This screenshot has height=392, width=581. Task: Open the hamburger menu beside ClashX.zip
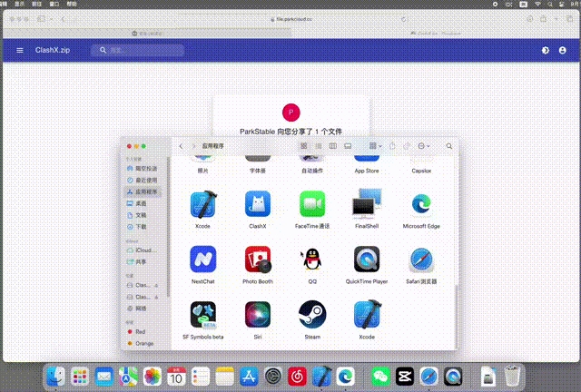[x=19, y=51]
